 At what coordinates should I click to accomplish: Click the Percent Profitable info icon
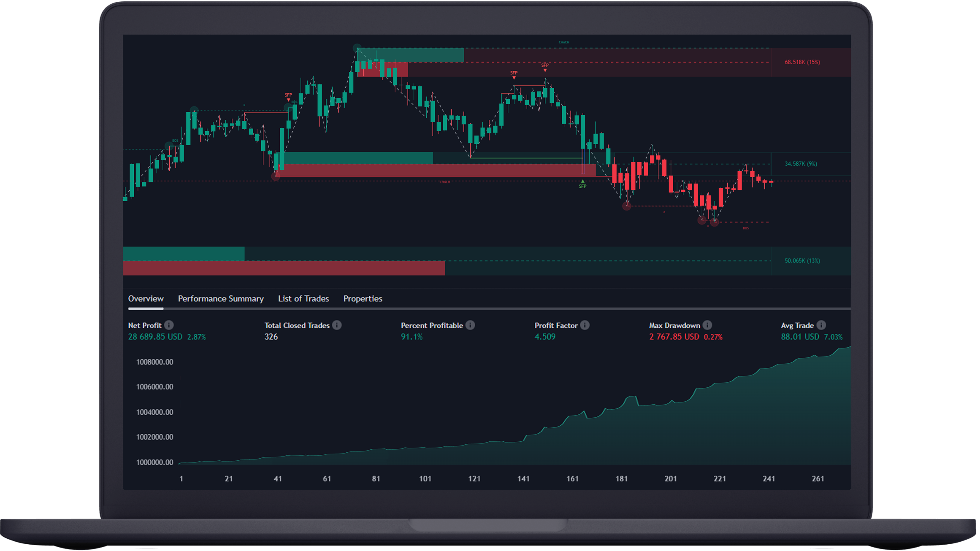(470, 325)
